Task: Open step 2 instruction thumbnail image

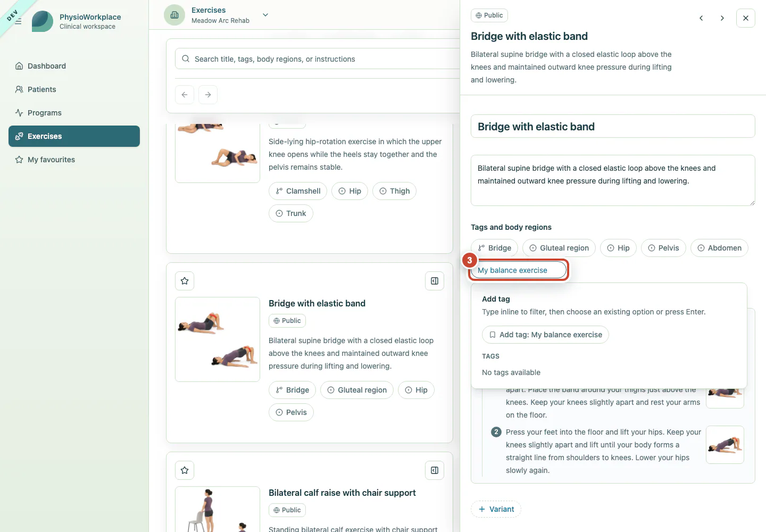Action: (x=725, y=445)
